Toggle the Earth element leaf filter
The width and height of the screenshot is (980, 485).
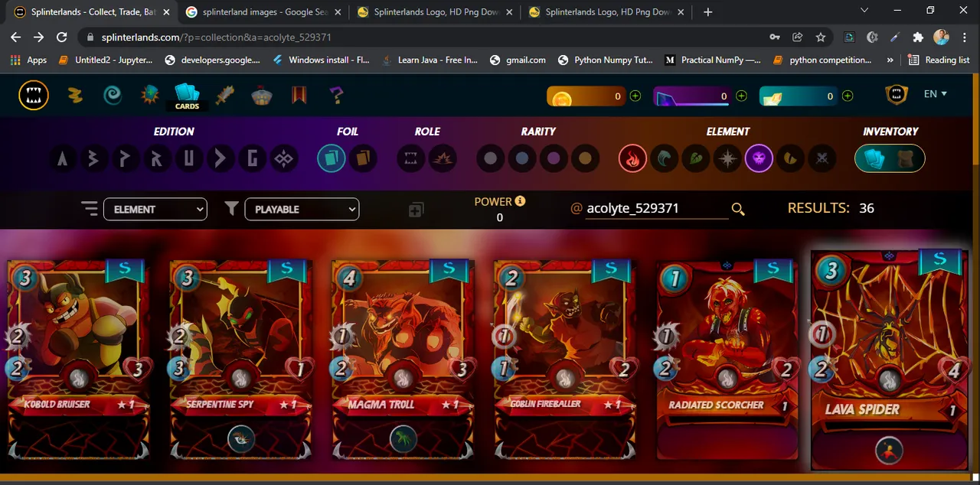696,159
